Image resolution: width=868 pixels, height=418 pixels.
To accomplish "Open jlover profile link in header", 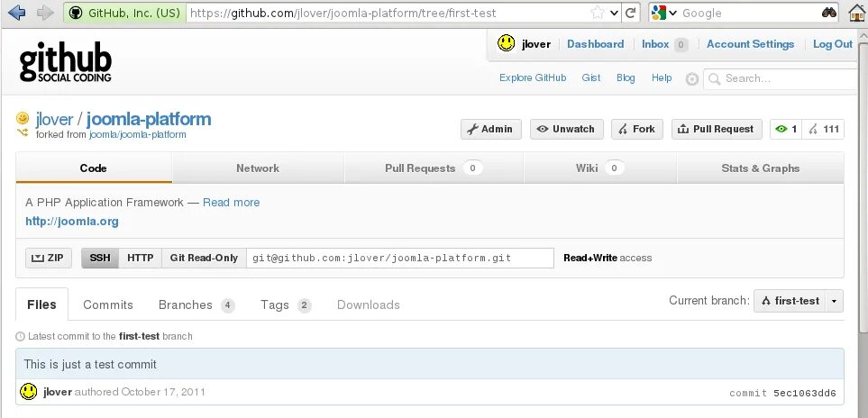I will pyautogui.click(x=536, y=44).
